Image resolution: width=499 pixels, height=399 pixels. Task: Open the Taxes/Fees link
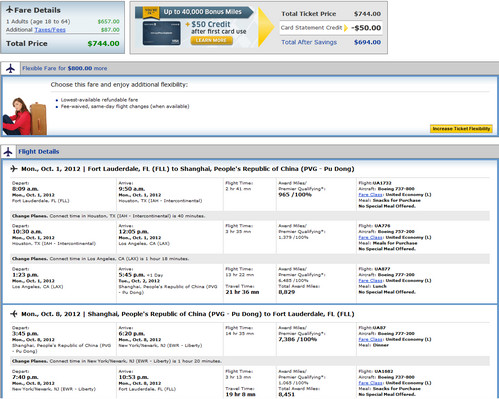point(50,30)
